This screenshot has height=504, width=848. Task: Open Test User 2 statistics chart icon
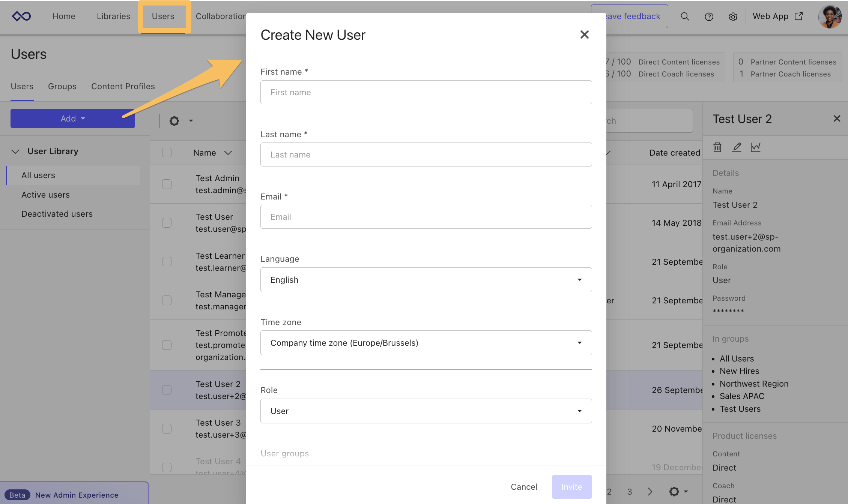tap(756, 147)
